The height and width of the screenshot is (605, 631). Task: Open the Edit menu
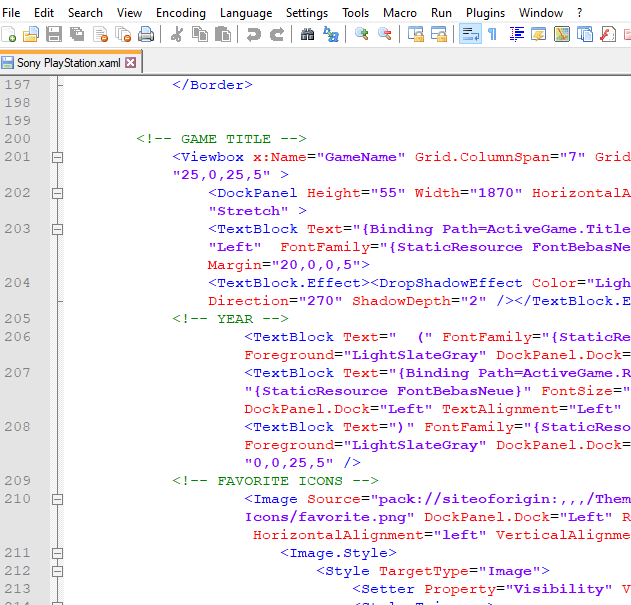pyautogui.click(x=44, y=13)
